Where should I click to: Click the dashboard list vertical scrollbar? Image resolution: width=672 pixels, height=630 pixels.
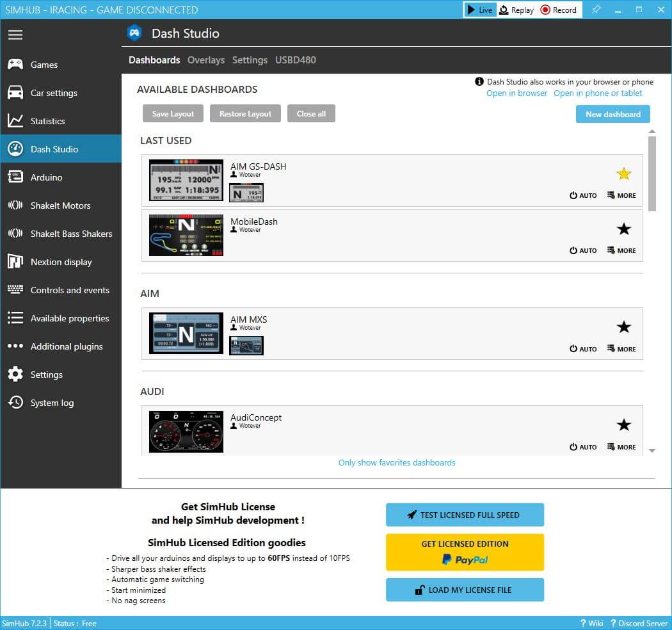click(652, 174)
